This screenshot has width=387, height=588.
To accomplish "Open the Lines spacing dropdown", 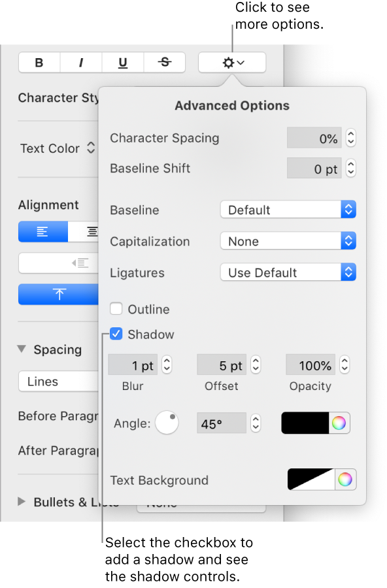I will click(58, 381).
